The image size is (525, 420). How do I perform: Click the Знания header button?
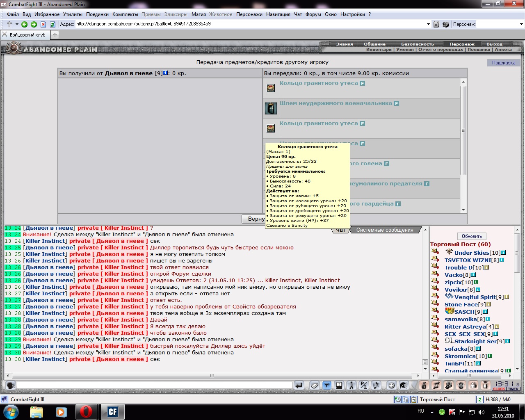(x=344, y=44)
